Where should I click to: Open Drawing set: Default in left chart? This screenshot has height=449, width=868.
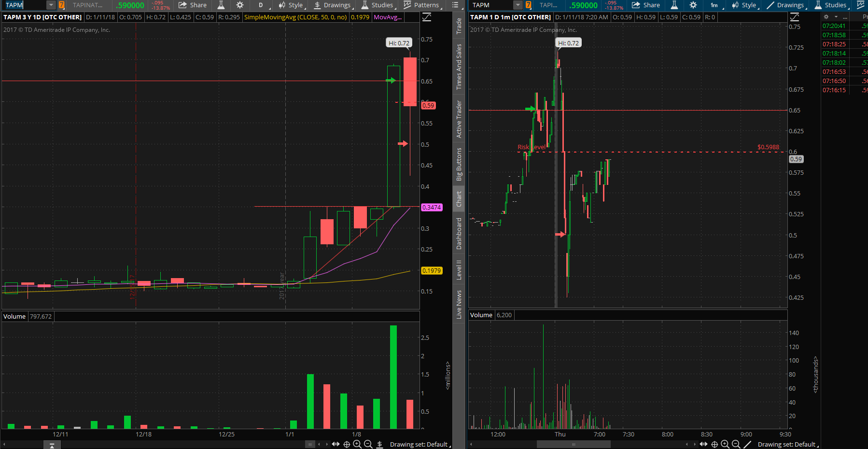420,444
